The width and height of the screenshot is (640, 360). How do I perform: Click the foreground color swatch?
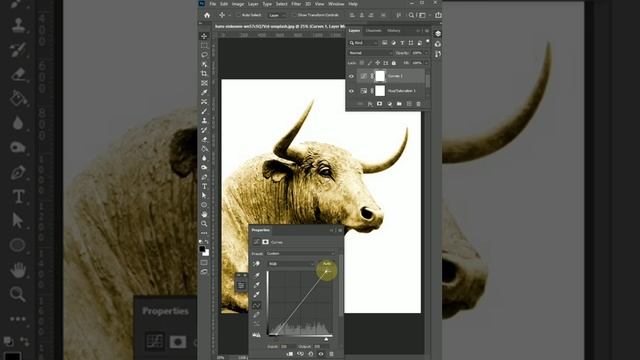202,249
